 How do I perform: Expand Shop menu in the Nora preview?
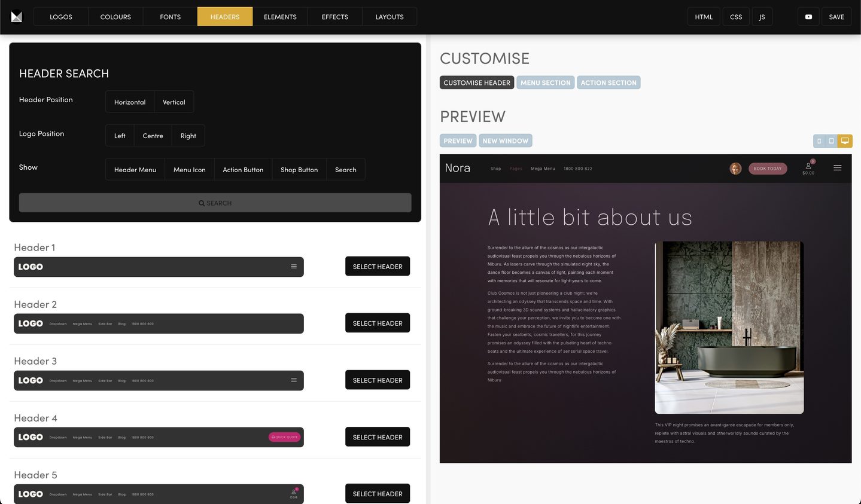coord(495,169)
